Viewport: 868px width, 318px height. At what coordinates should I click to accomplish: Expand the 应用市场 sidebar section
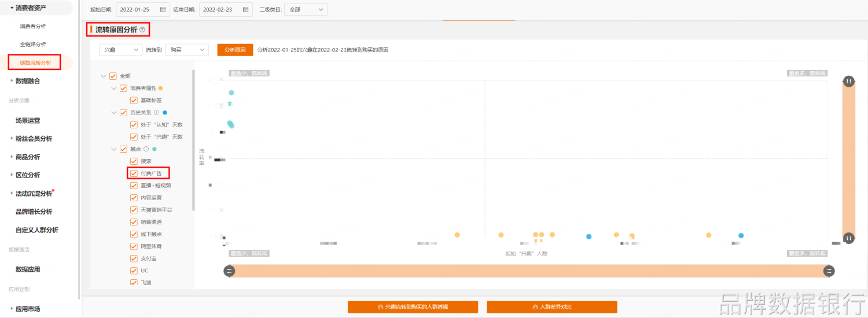coord(12,309)
